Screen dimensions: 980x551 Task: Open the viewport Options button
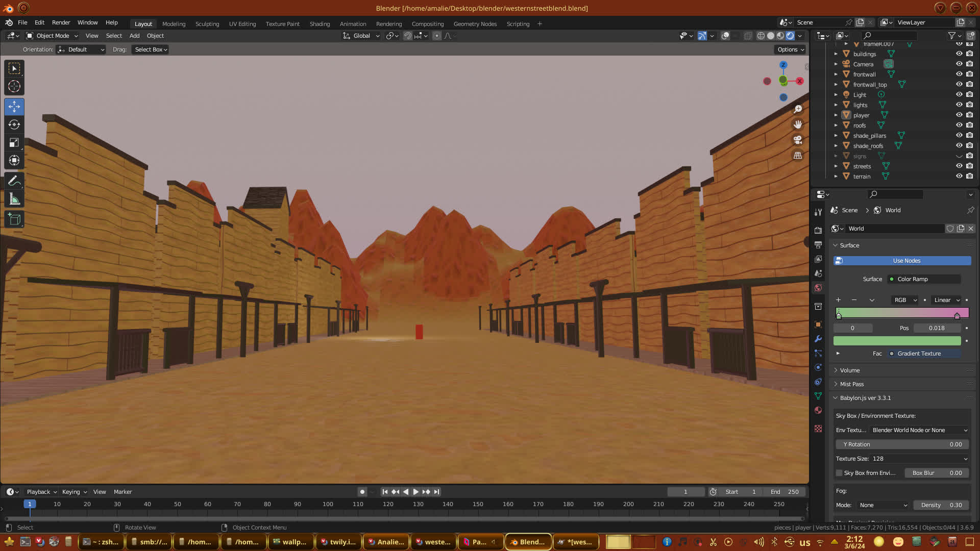[x=790, y=49]
